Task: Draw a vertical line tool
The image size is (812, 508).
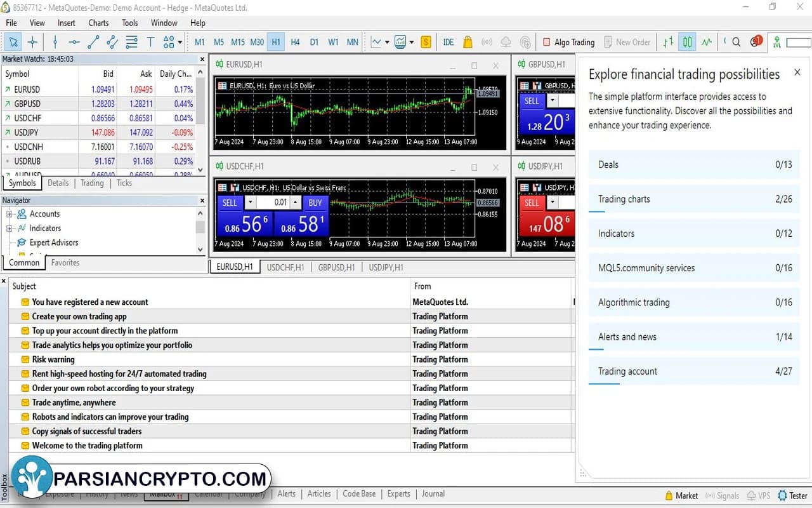Action: [x=55, y=43]
